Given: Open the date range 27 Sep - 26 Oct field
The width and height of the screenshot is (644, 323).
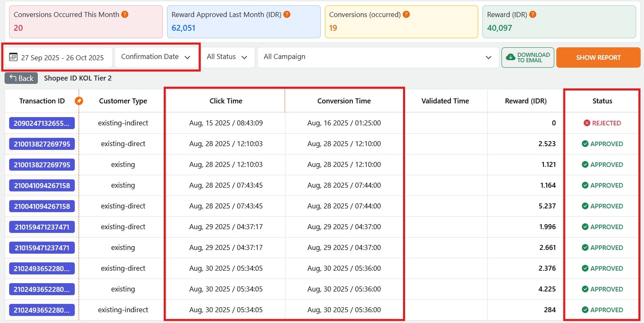Looking at the screenshot, I should 62,58.
